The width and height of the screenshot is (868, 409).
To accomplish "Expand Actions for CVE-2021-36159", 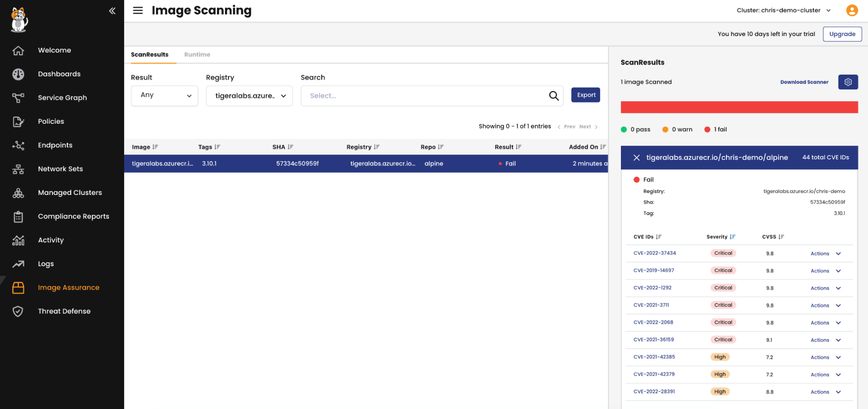I will tap(825, 340).
